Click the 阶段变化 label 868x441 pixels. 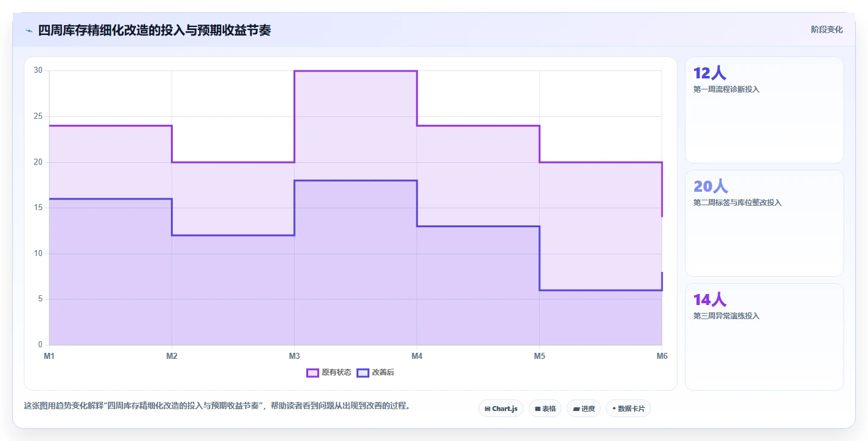tap(827, 29)
